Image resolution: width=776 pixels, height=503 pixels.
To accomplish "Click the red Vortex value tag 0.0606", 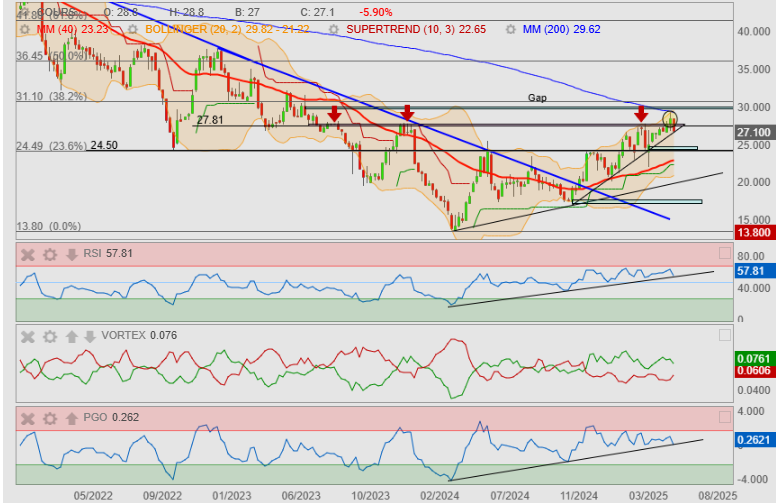I will click(x=754, y=370).
